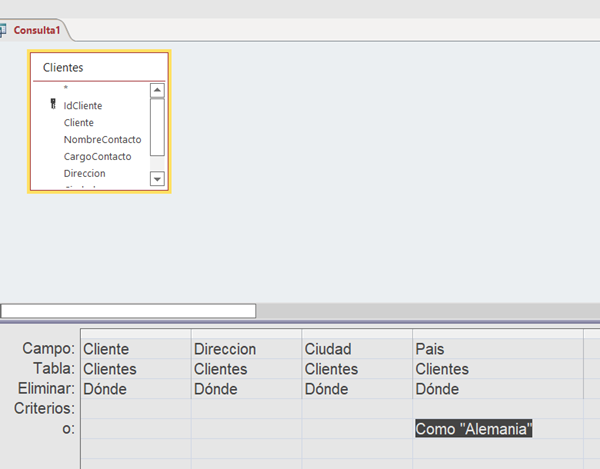Image resolution: width=600 pixels, height=469 pixels.
Task: Click the Tabla row label
Action: tap(54, 368)
